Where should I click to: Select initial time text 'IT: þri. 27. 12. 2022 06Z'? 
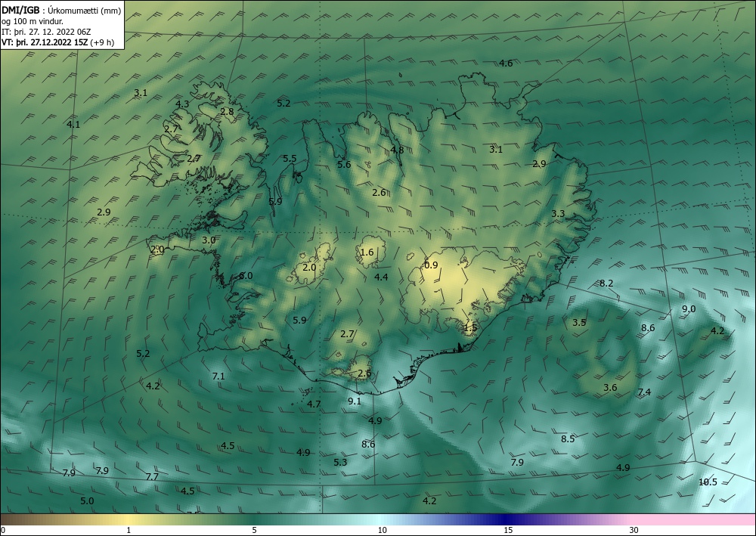click(x=46, y=32)
